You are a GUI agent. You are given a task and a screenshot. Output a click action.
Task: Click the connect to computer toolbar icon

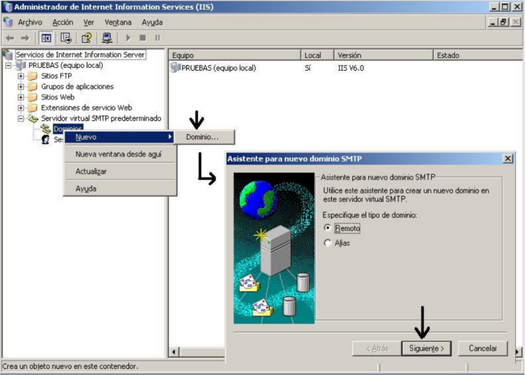click(107, 38)
